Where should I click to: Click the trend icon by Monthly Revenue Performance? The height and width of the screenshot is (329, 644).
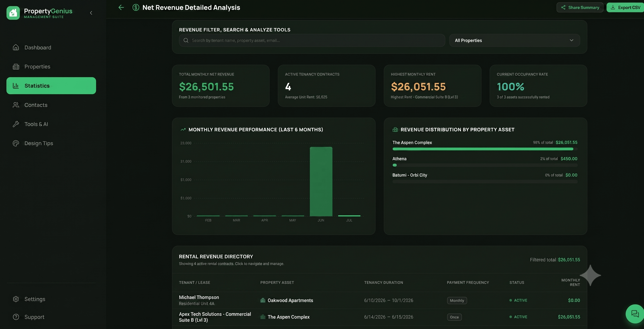pyautogui.click(x=183, y=129)
